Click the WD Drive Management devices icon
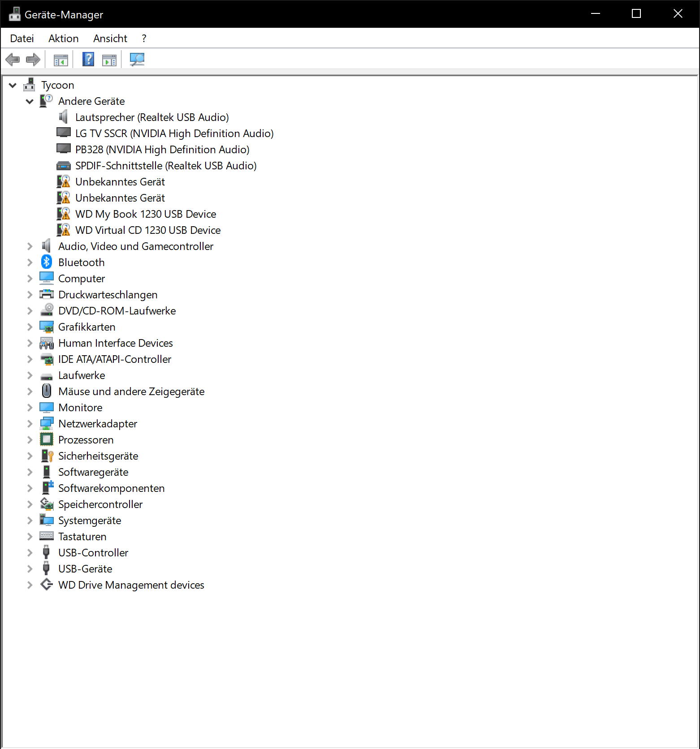Screen dimensions: 700x749 pos(47,585)
